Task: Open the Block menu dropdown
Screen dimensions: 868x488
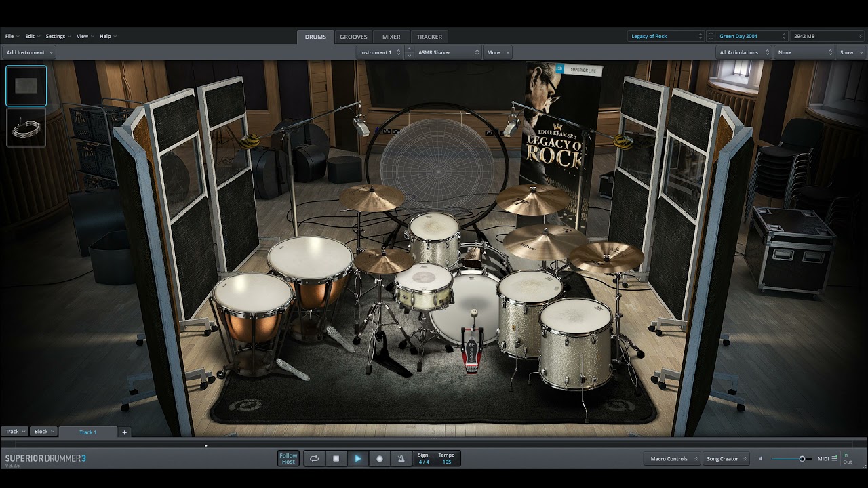Action: (44, 432)
